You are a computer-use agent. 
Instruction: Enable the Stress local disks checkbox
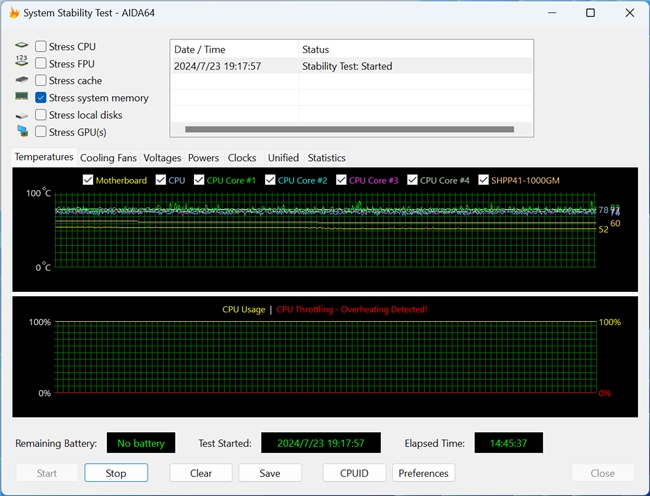coord(41,115)
